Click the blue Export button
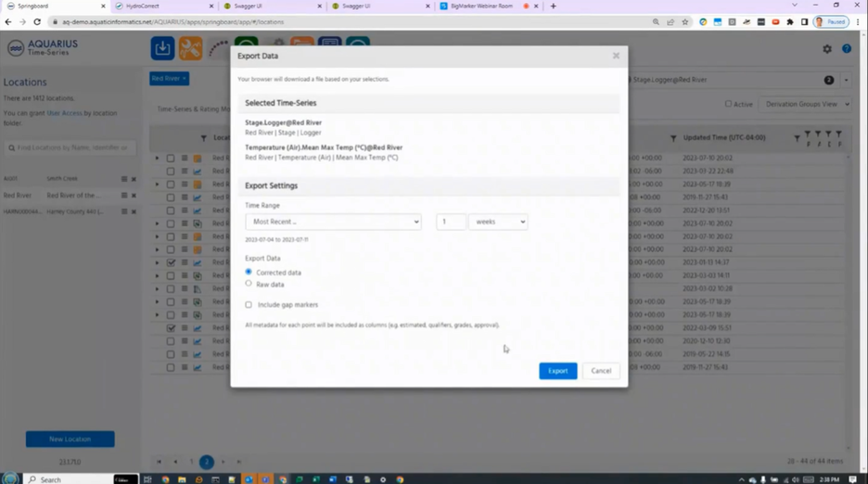 pos(558,371)
